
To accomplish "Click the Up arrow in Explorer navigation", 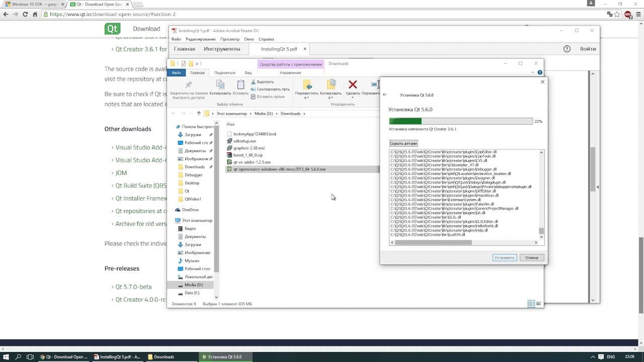I will click(199, 114).
